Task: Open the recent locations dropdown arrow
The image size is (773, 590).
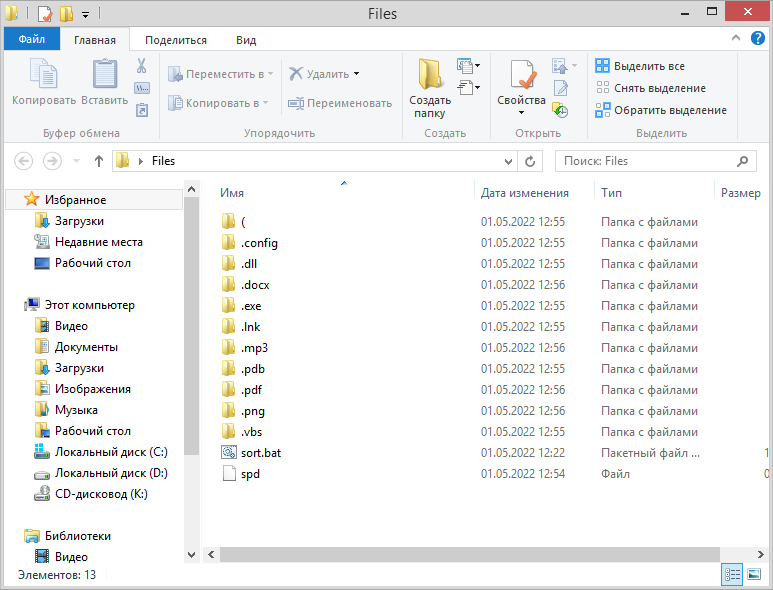Action: (76, 161)
